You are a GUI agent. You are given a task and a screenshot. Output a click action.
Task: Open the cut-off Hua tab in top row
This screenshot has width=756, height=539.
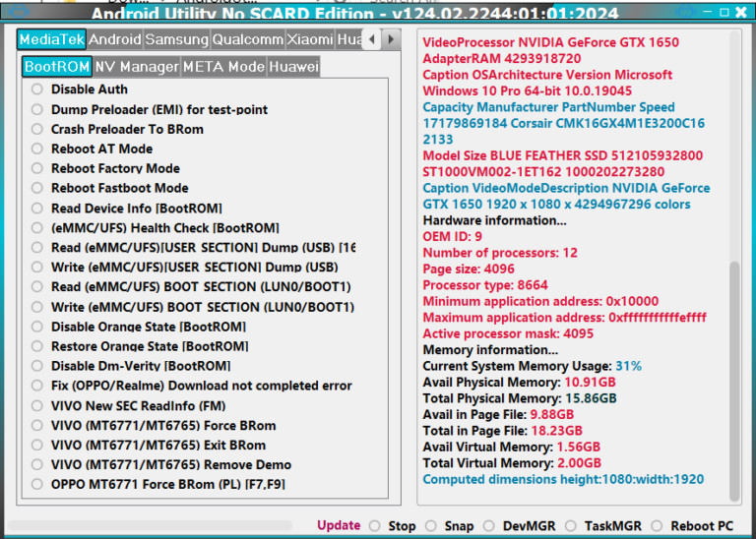coord(348,39)
